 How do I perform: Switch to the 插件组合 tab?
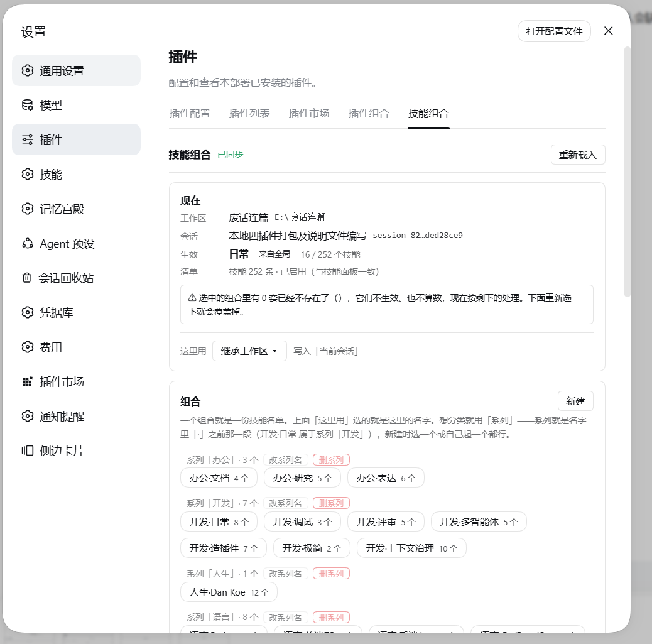369,114
